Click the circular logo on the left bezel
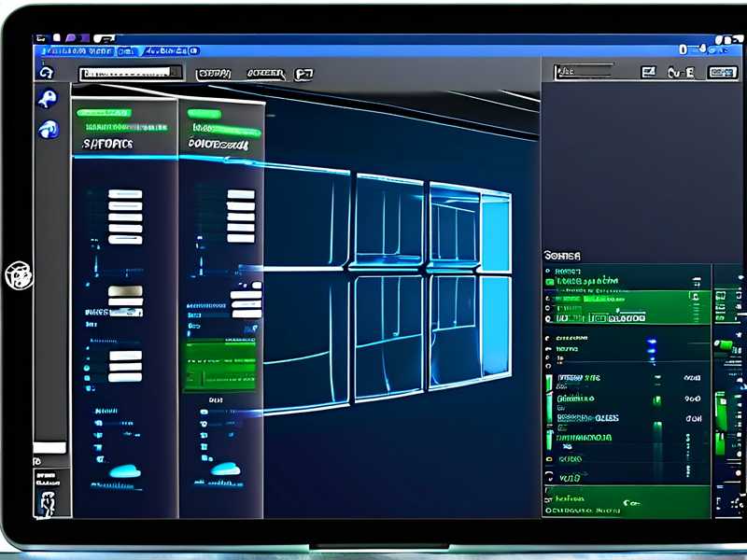747x560 pixels. (18, 275)
